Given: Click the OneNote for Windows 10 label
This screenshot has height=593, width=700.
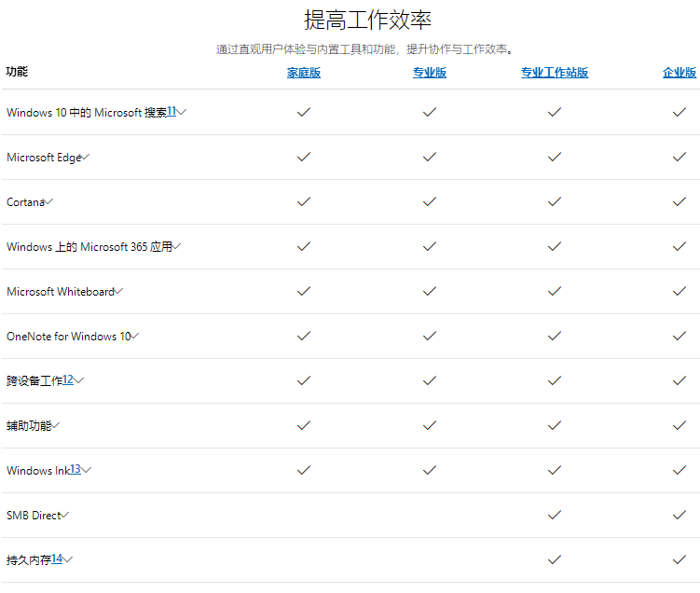Looking at the screenshot, I should coord(69,337).
